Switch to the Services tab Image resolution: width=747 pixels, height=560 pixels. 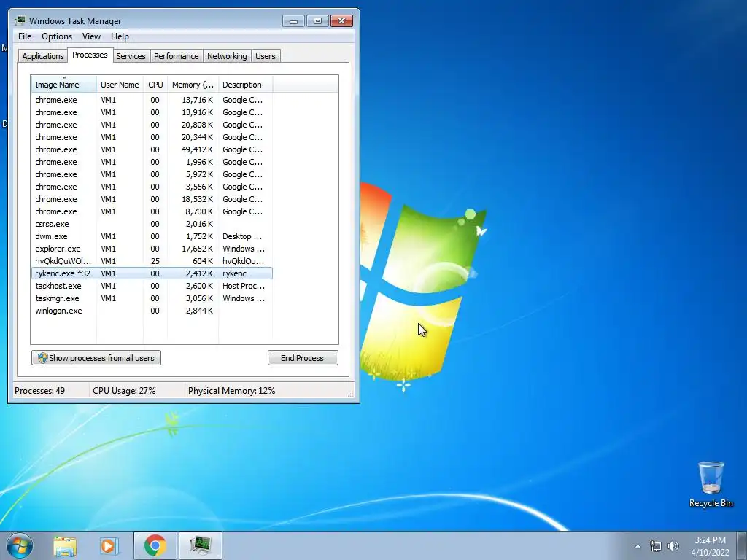click(131, 55)
